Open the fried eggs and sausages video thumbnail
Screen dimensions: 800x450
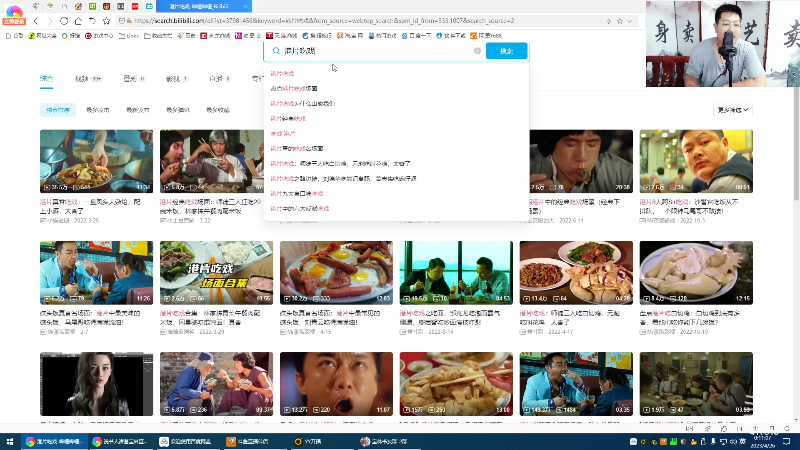point(336,273)
